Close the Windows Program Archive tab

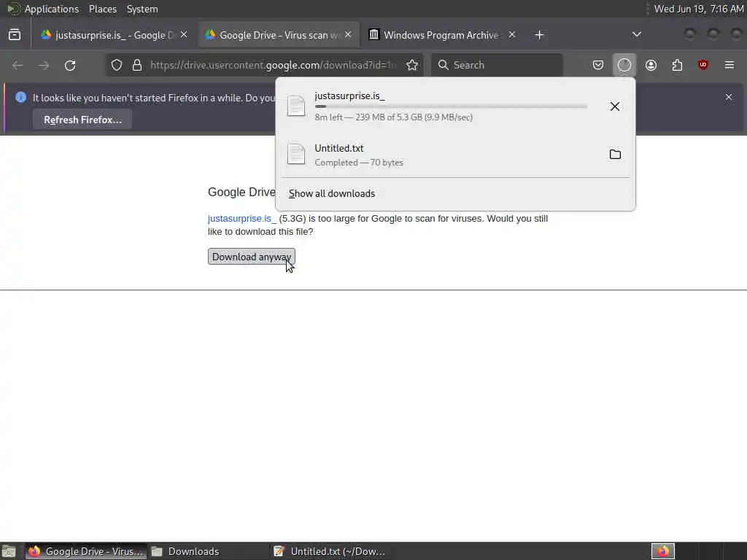coord(511,35)
